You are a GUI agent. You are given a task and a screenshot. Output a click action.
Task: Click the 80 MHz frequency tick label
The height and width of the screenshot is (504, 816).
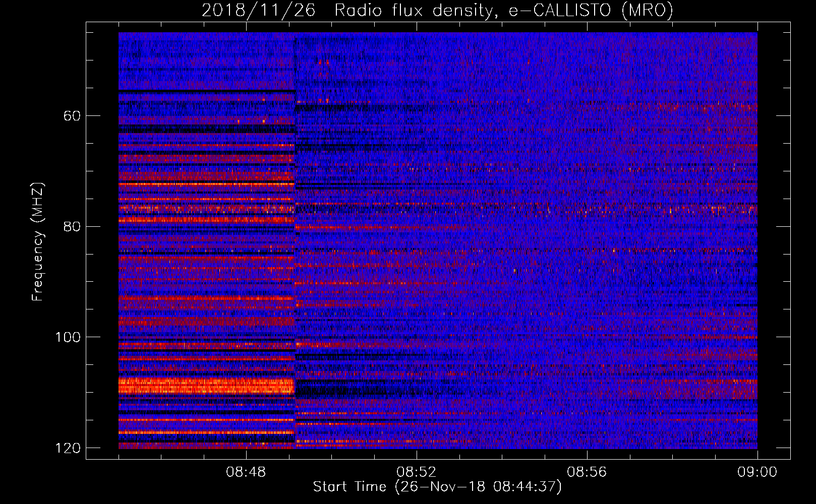pyautogui.click(x=72, y=226)
